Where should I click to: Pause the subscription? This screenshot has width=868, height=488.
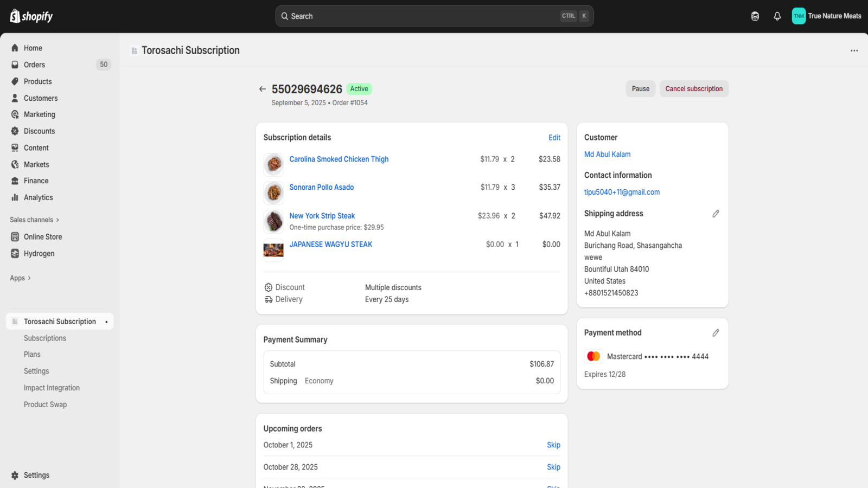641,89
